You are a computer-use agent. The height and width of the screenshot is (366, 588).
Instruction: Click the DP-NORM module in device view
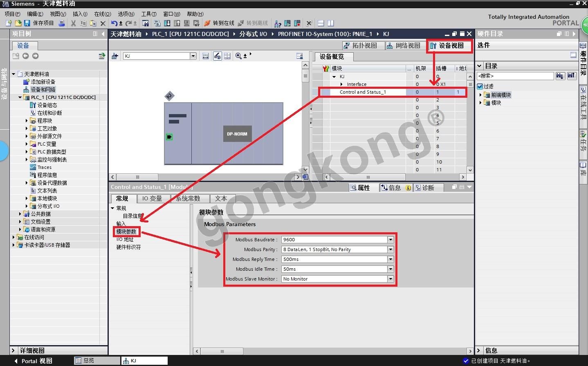coord(237,134)
